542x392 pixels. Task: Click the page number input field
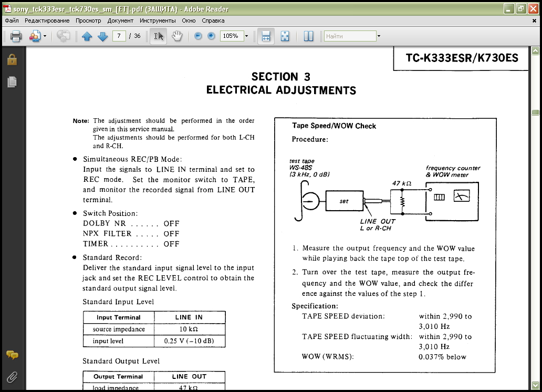click(x=119, y=36)
